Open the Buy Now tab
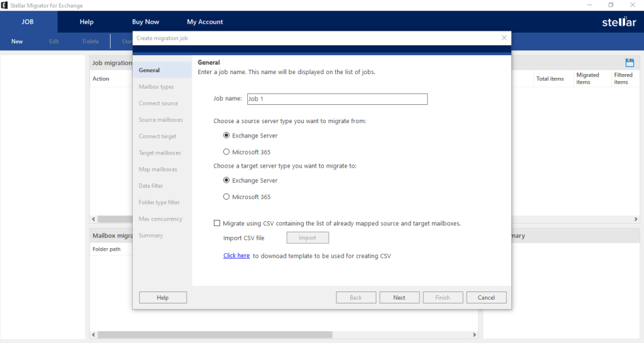 [x=145, y=22]
